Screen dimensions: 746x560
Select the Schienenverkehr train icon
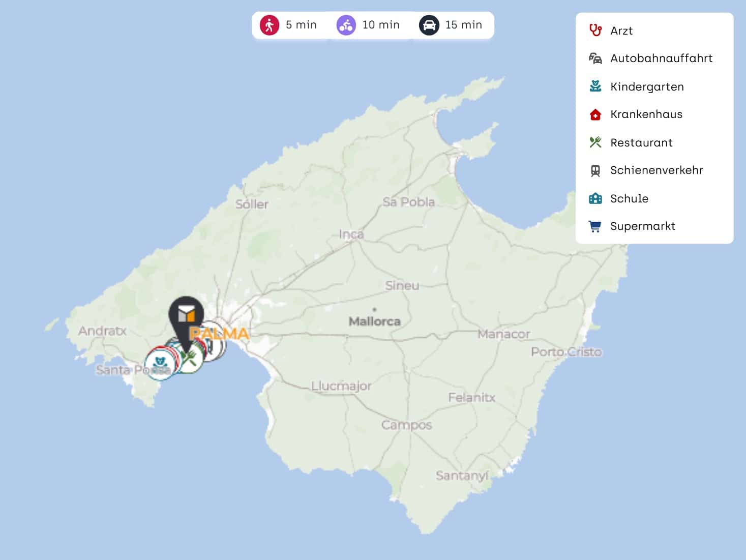pyautogui.click(x=595, y=170)
